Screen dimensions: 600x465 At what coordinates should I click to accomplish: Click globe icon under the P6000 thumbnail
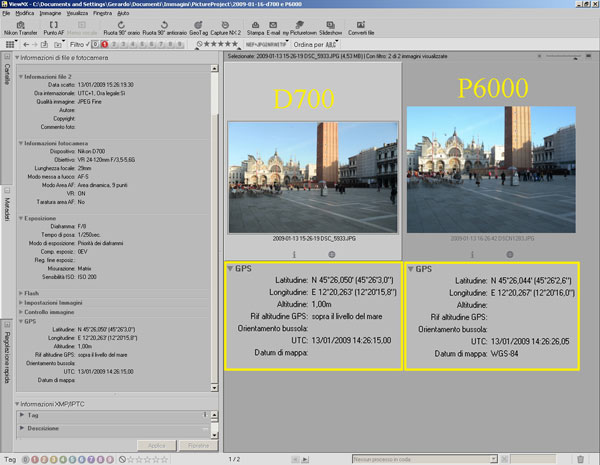click(x=510, y=255)
